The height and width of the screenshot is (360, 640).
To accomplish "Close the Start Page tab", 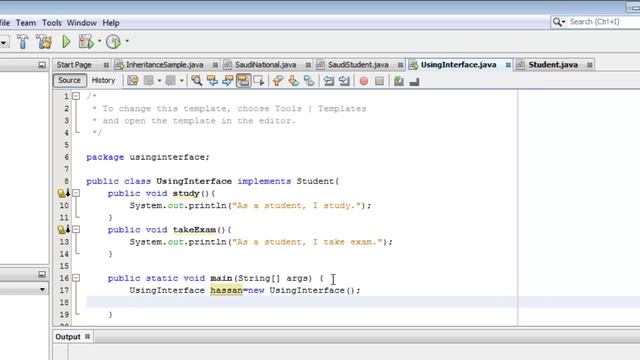I will [x=106, y=65].
